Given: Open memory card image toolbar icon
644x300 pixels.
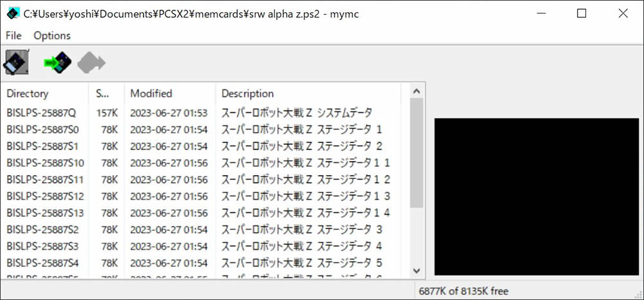Looking at the screenshot, I should point(15,62).
